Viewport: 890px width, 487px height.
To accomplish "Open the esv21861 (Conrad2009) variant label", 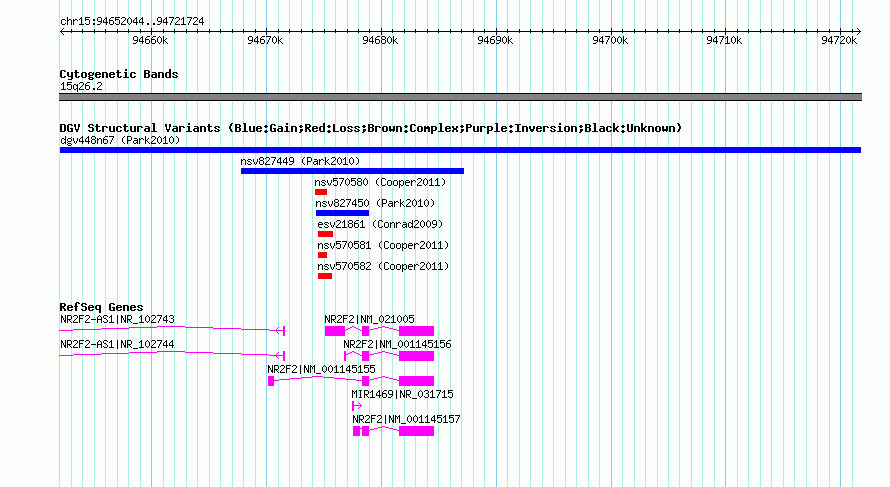I will click(380, 224).
